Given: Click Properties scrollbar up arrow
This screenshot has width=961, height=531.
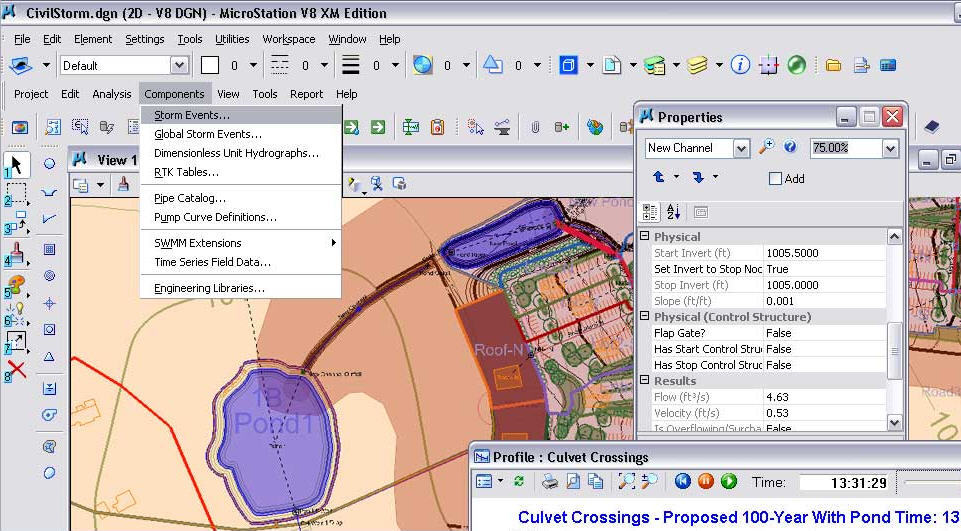Looking at the screenshot, I should (x=894, y=237).
